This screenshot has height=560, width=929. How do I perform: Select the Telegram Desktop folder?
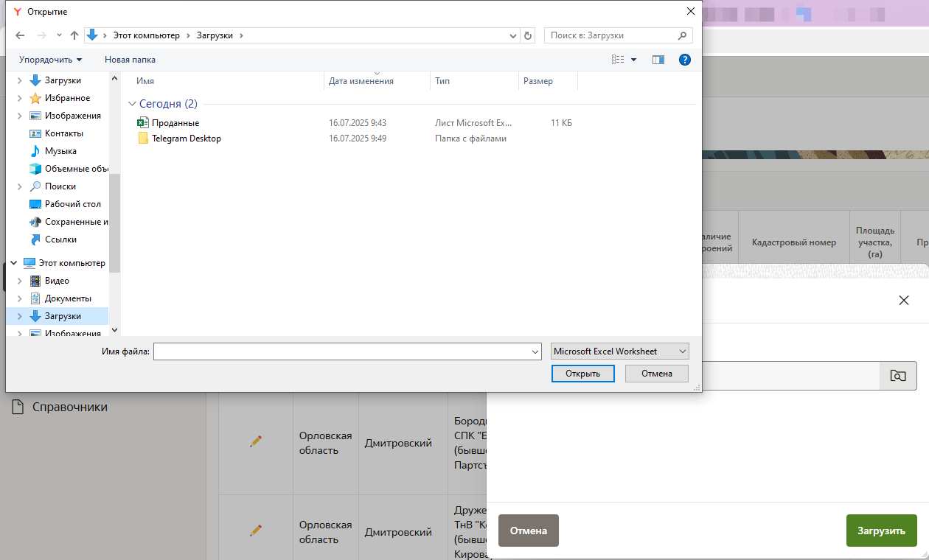pos(186,139)
